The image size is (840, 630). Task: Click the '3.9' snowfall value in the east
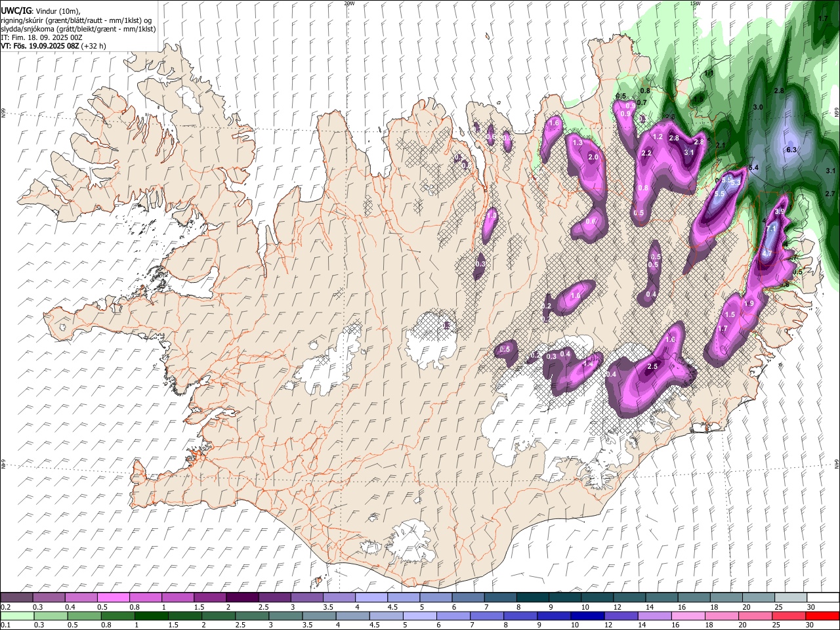pyautogui.click(x=779, y=212)
